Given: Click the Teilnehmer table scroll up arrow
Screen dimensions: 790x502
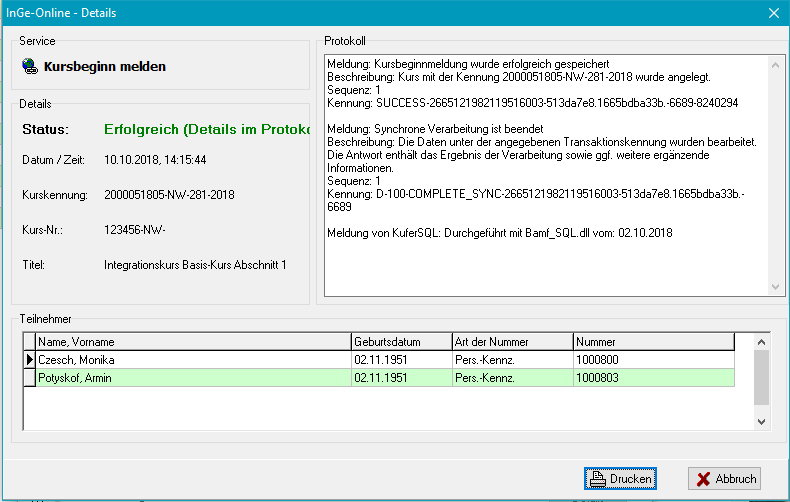Looking at the screenshot, I should [x=761, y=342].
